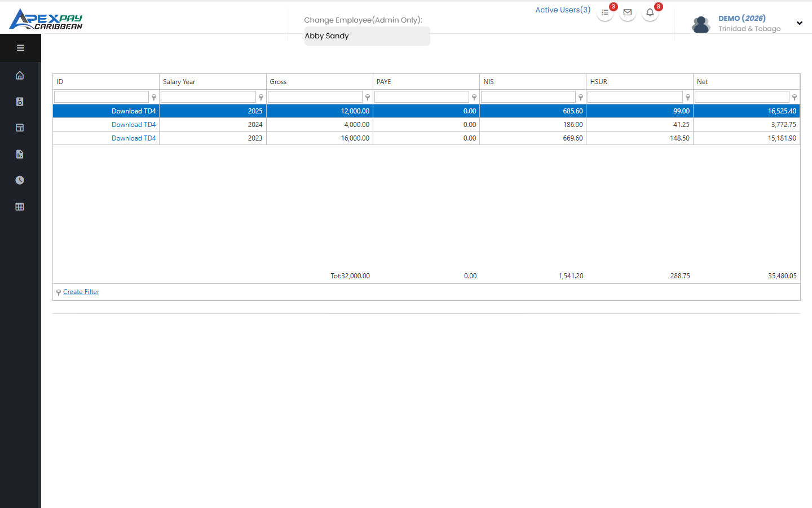The width and height of the screenshot is (812, 508).
Task: Open the clock icon in the sidebar
Action: point(20,180)
